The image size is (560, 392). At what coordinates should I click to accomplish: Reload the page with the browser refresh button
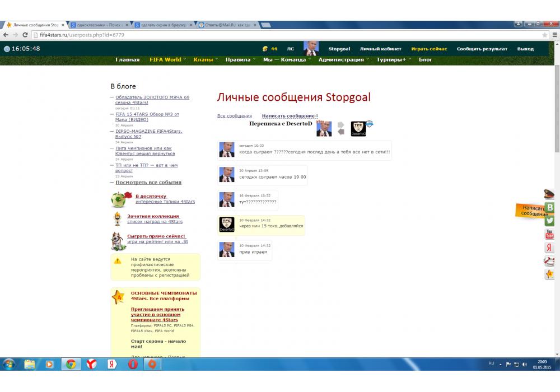[25, 35]
